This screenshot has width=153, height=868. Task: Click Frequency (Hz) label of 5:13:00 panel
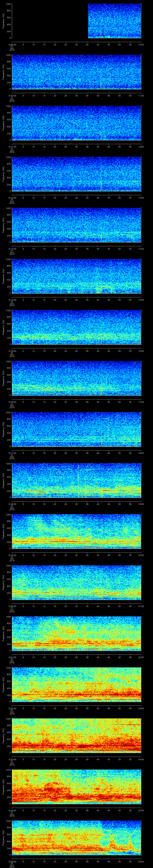pos(3,225)
